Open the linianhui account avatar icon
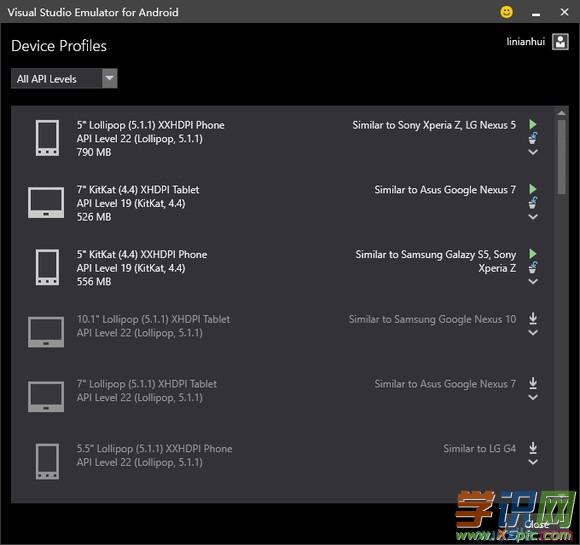 click(560, 41)
